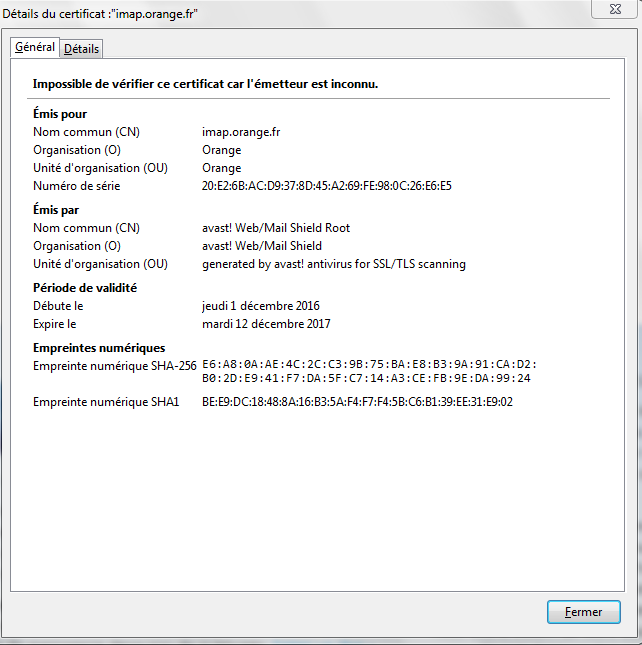This screenshot has height=645, width=642.
Task: Click the Empreinte numérique SHA-256 label
Action: coord(115,366)
